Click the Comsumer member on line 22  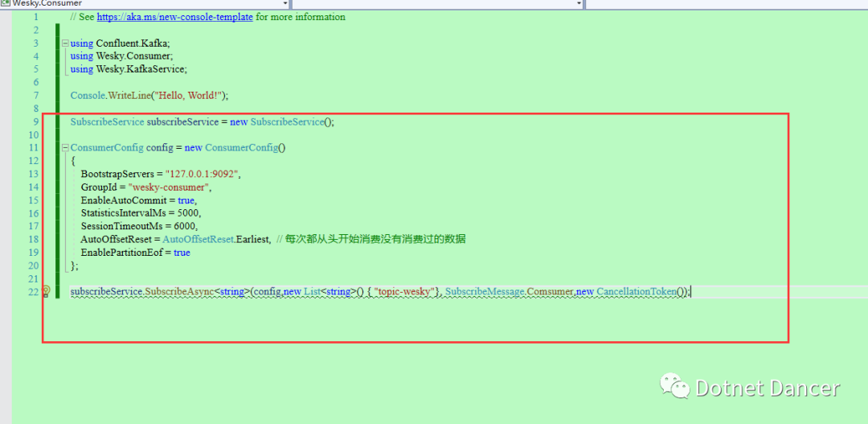549,291
